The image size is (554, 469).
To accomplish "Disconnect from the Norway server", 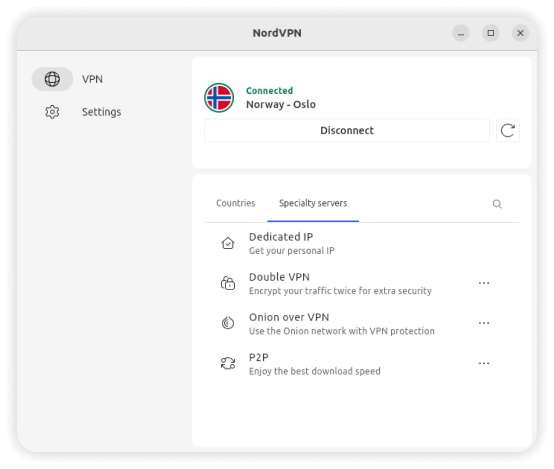I will (x=347, y=130).
